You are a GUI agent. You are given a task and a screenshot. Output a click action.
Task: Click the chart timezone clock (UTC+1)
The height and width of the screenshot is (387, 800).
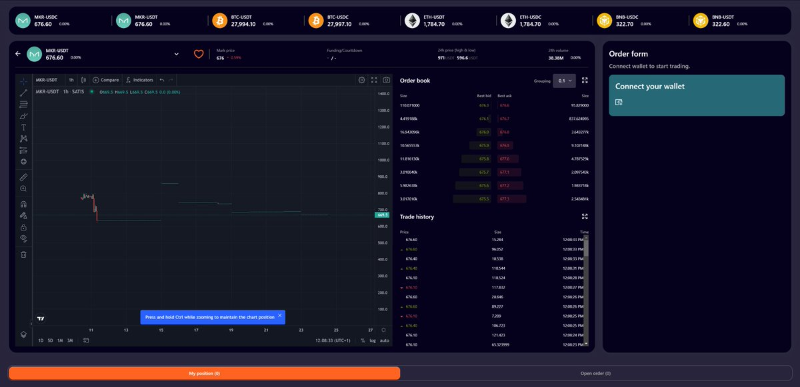coord(333,341)
